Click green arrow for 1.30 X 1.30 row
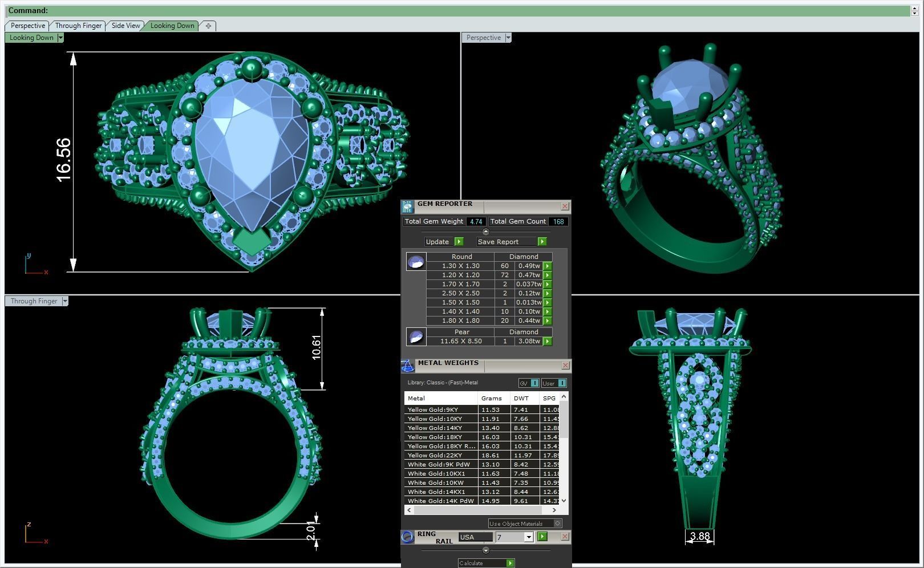 548,266
